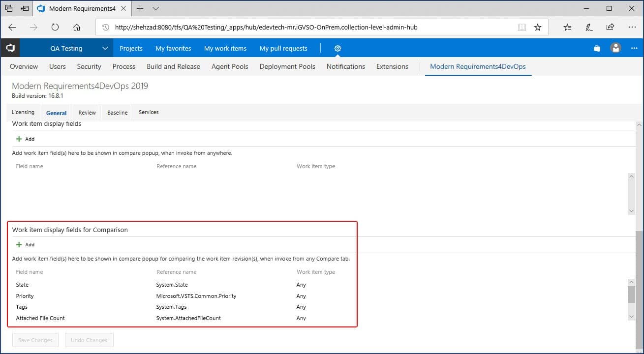This screenshot has width=644, height=354.
Task: Open the browser more options ellipsis menu
Action: click(x=632, y=28)
